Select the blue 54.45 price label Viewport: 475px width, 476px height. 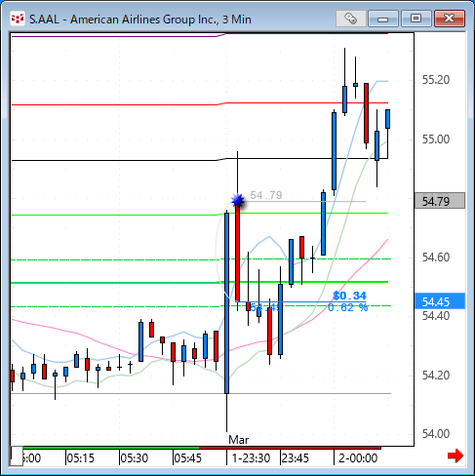[x=440, y=301]
